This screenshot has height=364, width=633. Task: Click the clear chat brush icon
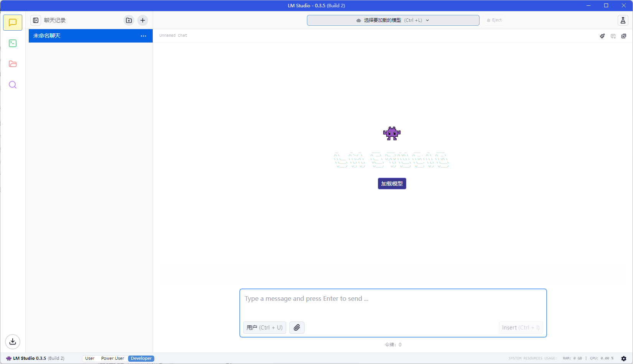point(602,36)
